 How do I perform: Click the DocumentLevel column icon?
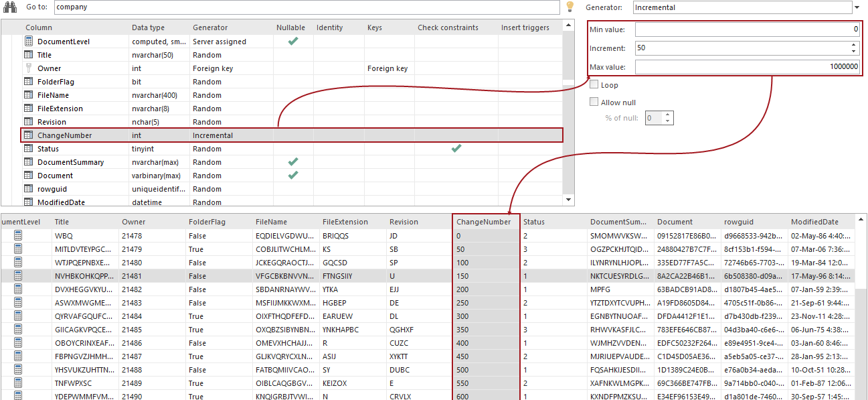point(29,42)
